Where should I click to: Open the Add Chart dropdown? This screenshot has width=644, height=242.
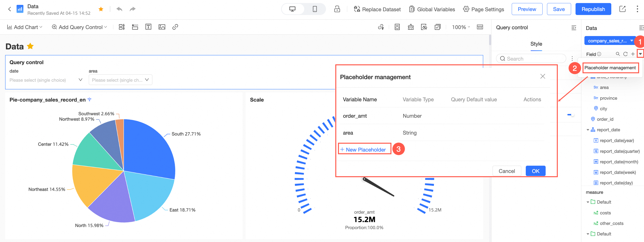[25, 27]
